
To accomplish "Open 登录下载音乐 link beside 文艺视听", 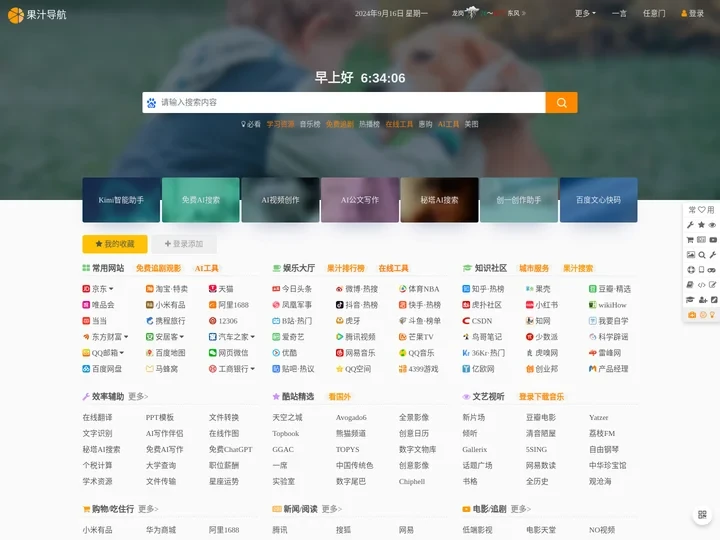I will [x=541, y=397].
